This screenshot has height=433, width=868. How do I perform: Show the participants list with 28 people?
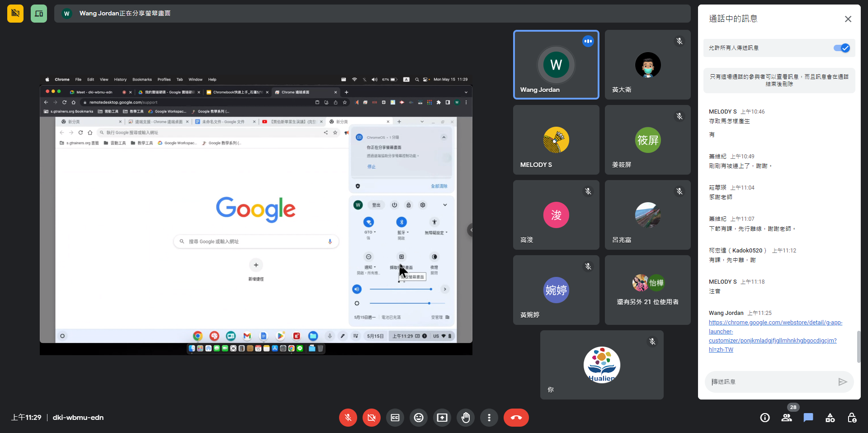pos(787,418)
